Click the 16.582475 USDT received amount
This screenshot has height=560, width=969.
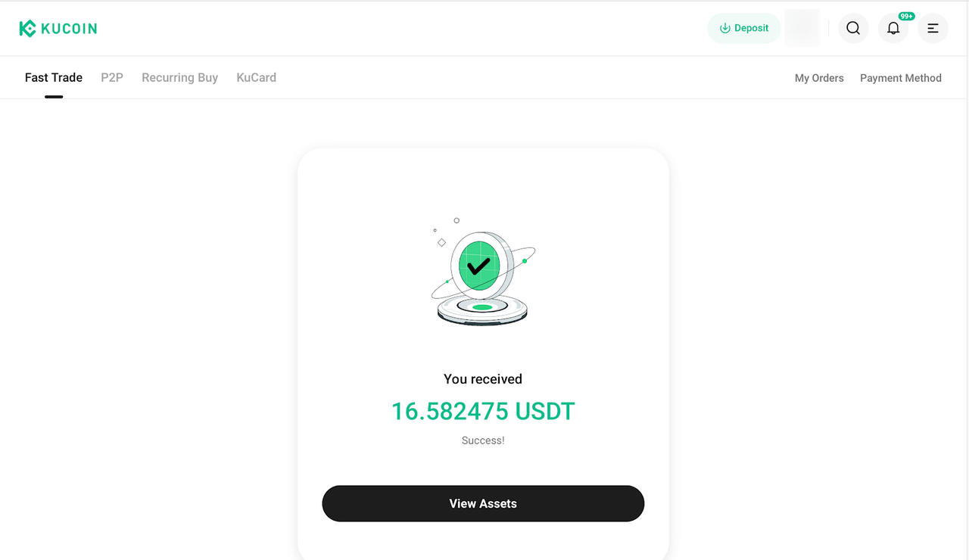pos(483,412)
